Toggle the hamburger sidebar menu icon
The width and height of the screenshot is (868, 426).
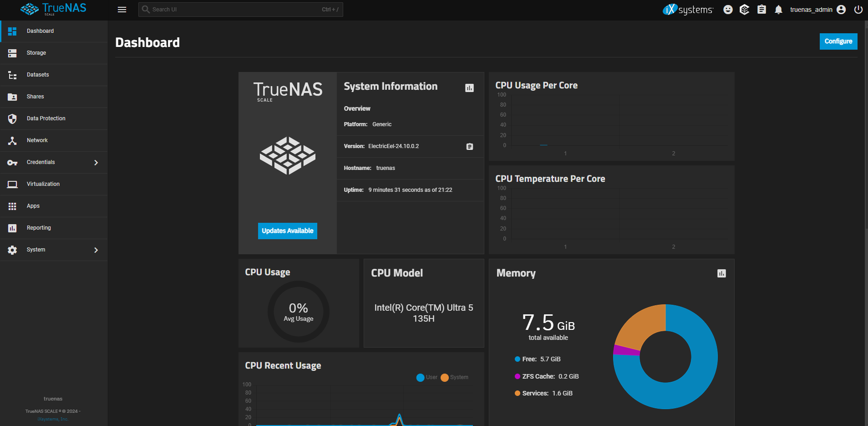point(122,10)
